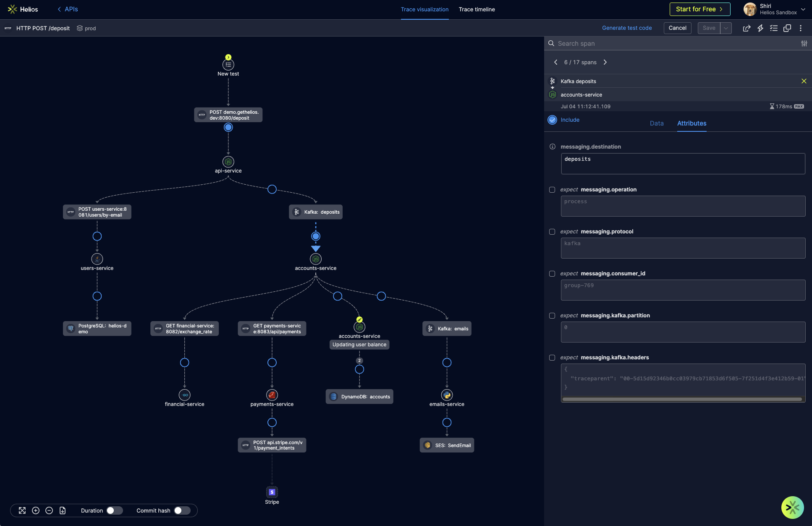Toggle the Duration switch

click(x=114, y=510)
